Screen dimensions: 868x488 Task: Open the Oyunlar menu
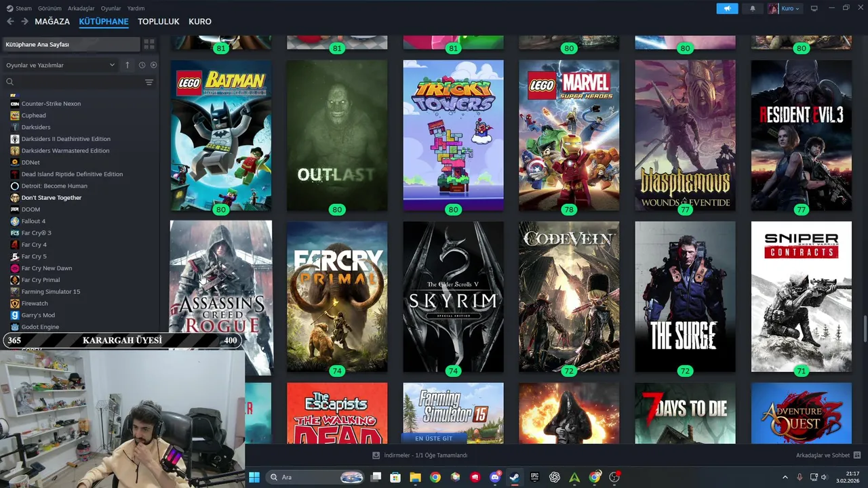point(111,8)
